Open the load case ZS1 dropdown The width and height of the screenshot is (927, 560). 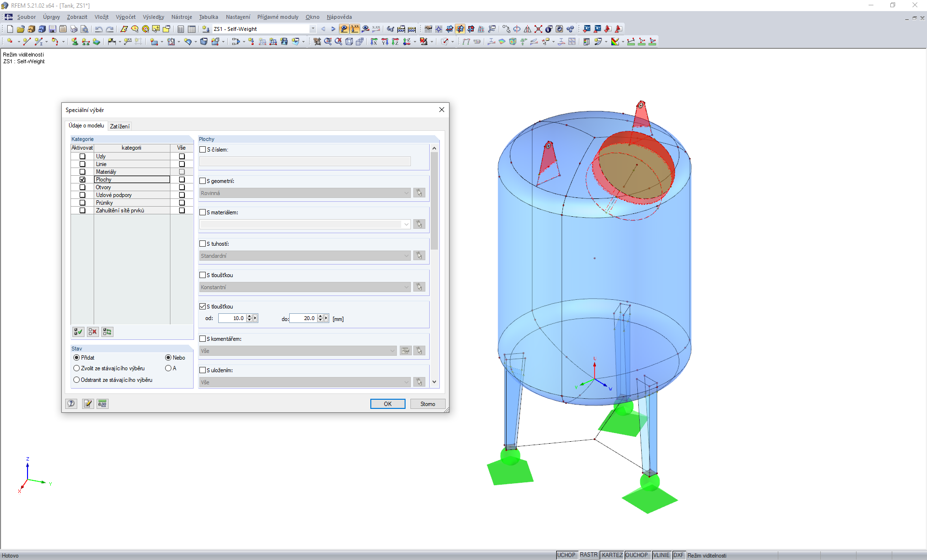pyautogui.click(x=313, y=29)
